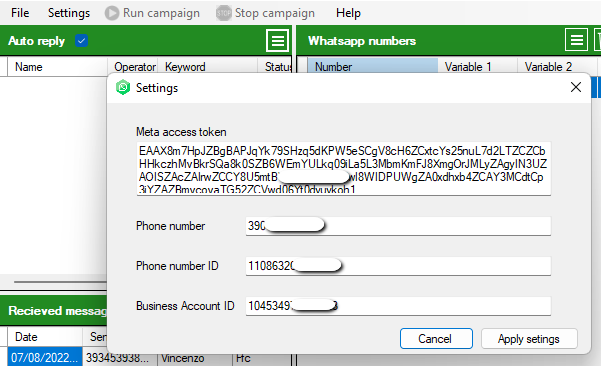The image size is (601, 366).
Task: Click into the Meta access token field
Action: [344, 169]
